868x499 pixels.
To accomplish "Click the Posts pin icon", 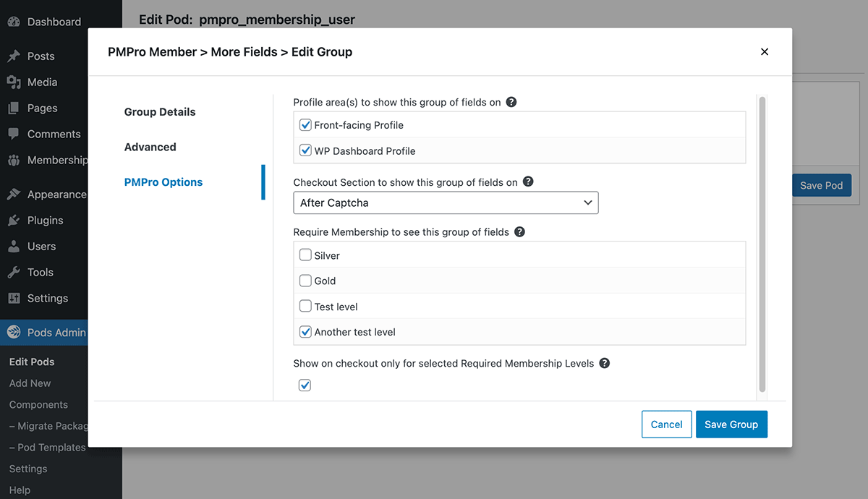I will pos(14,56).
